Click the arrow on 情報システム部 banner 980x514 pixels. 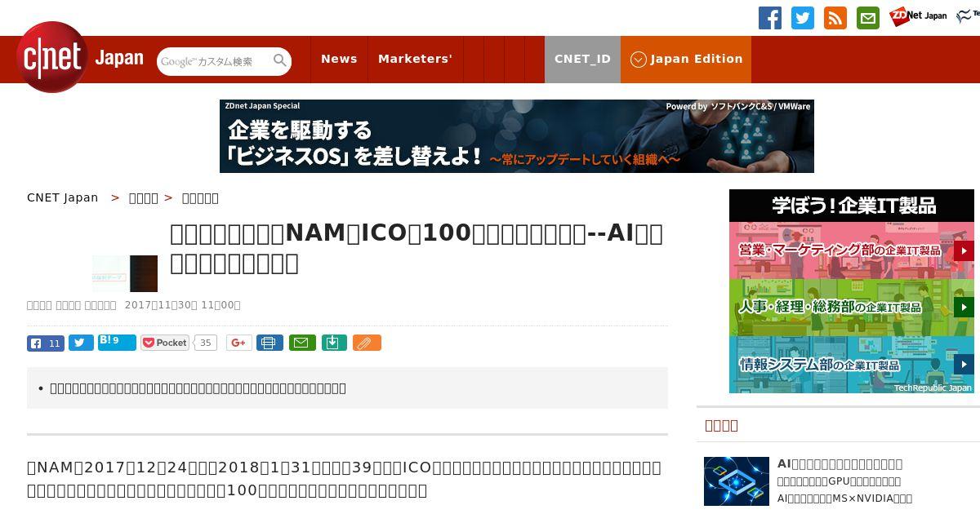[964, 365]
